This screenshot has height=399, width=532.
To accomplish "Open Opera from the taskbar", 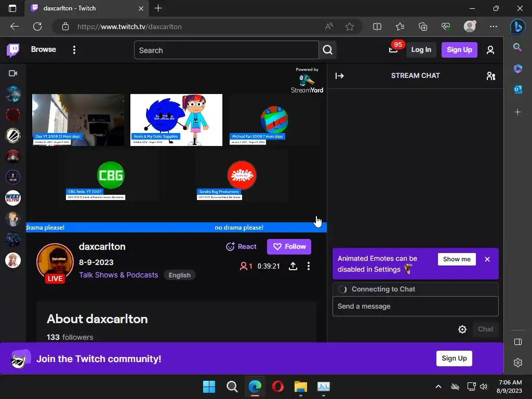I will pos(278,387).
